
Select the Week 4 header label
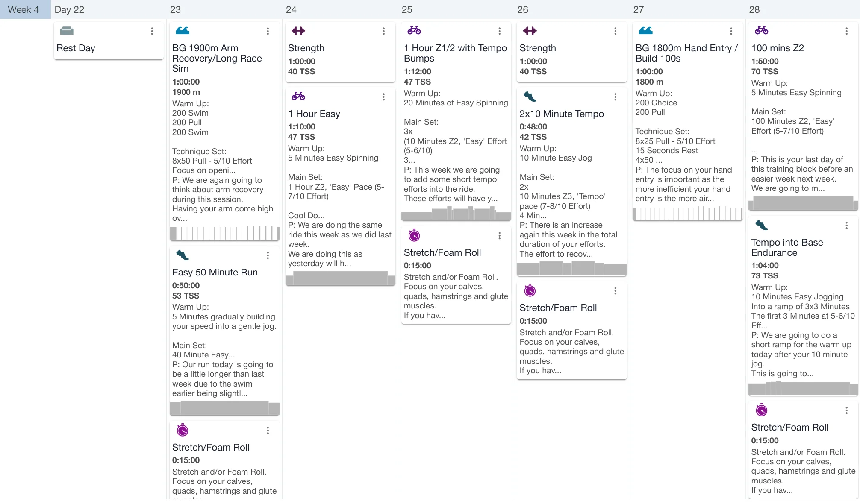[24, 9]
